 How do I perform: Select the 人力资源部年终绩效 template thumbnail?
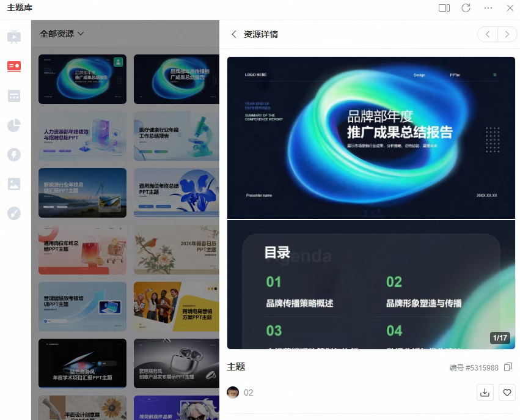(x=82, y=136)
